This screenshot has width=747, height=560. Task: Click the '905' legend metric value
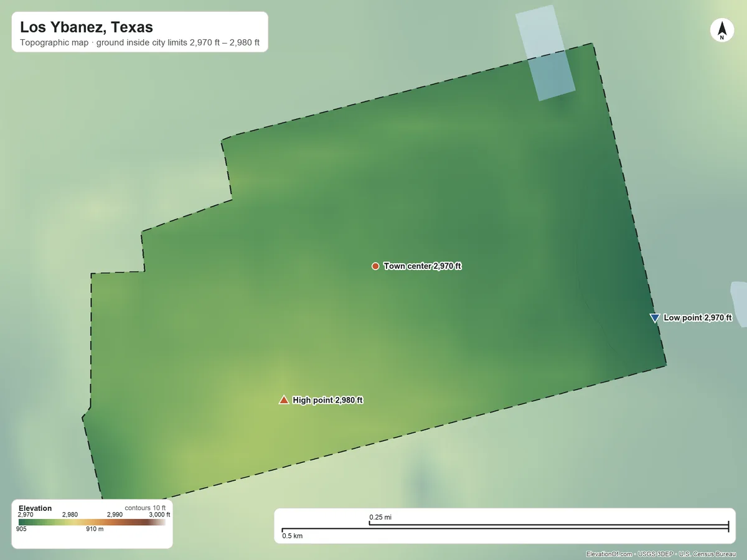(x=21, y=530)
